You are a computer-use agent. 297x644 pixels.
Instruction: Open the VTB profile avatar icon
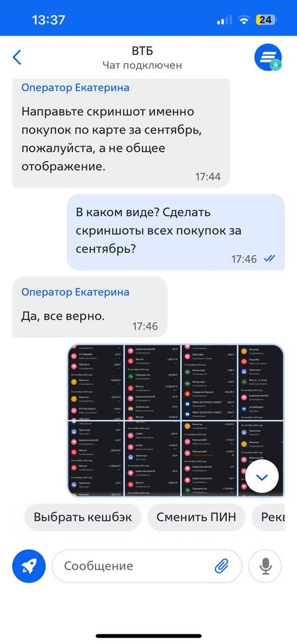point(268,57)
